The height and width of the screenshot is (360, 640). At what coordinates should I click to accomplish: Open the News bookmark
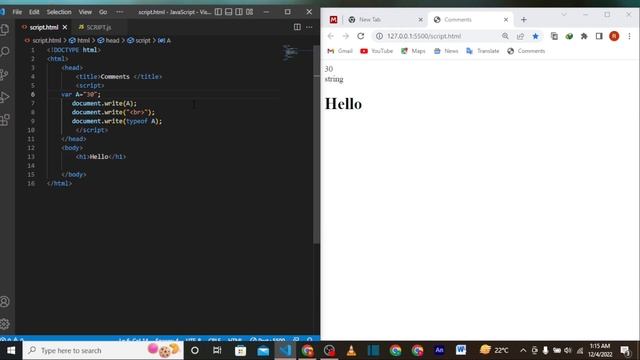446,51
